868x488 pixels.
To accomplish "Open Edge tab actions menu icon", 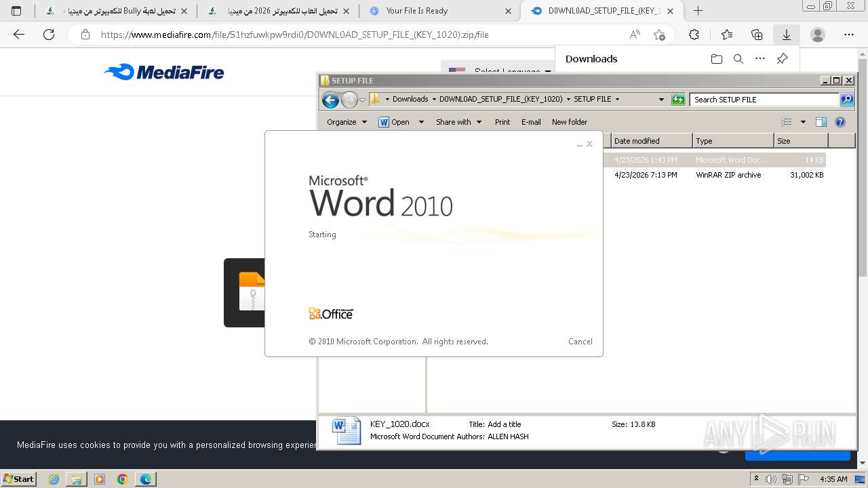I will click(16, 11).
